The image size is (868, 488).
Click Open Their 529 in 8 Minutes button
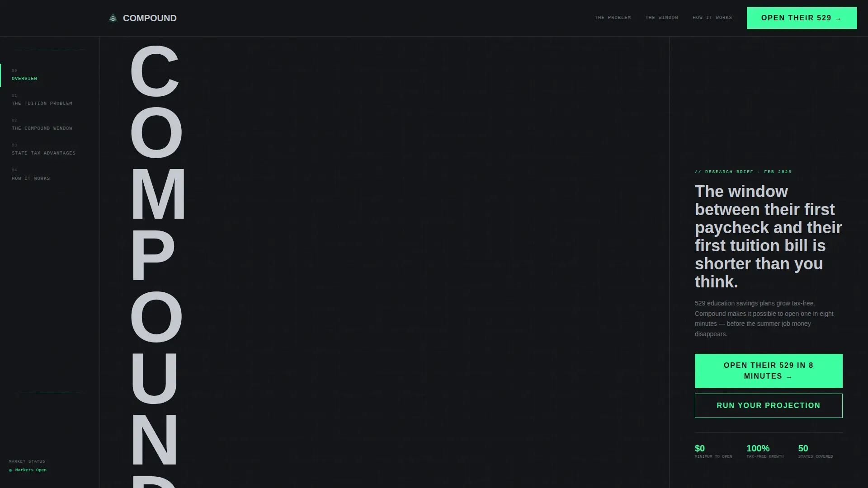(769, 371)
